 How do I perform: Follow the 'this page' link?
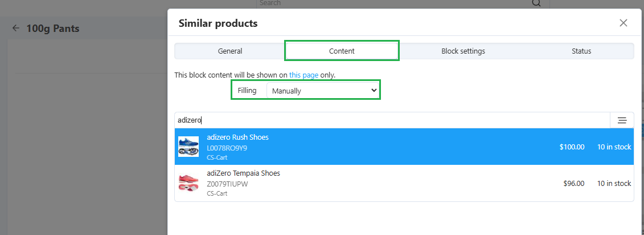click(303, 75)
